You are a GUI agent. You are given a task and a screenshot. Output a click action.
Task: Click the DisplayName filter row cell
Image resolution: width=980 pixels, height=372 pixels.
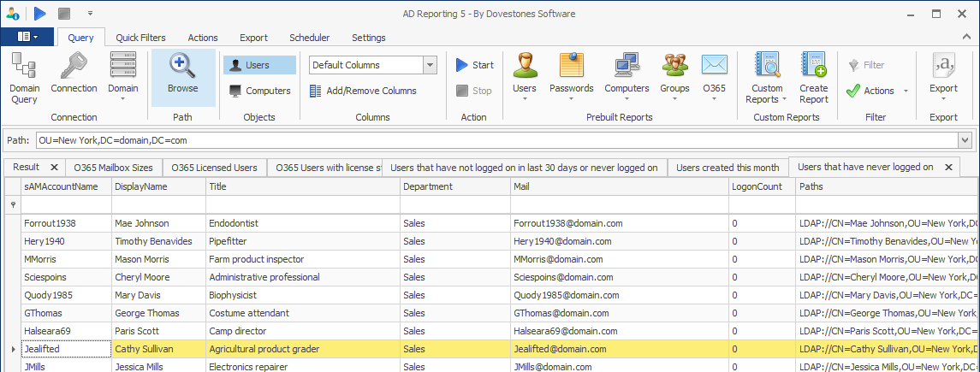point(158,204)
